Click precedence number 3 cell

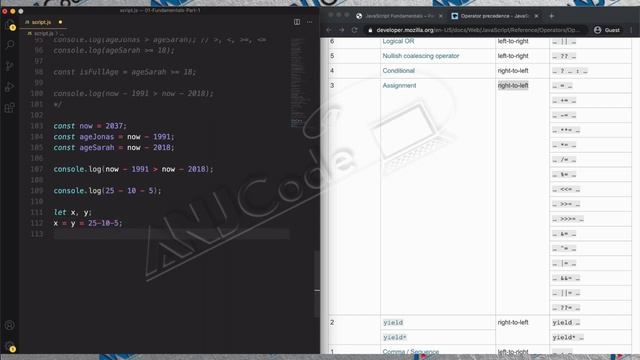click(354, 196)
